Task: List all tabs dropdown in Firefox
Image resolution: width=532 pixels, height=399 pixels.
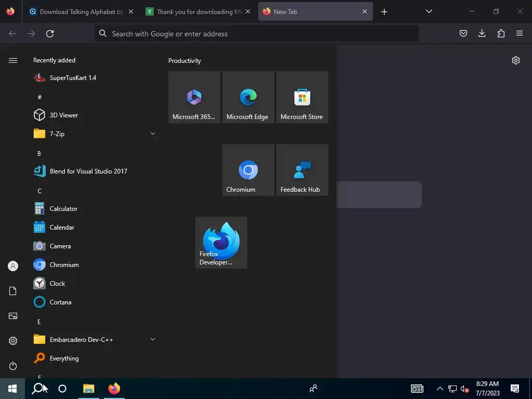Action: coord(429,11)
